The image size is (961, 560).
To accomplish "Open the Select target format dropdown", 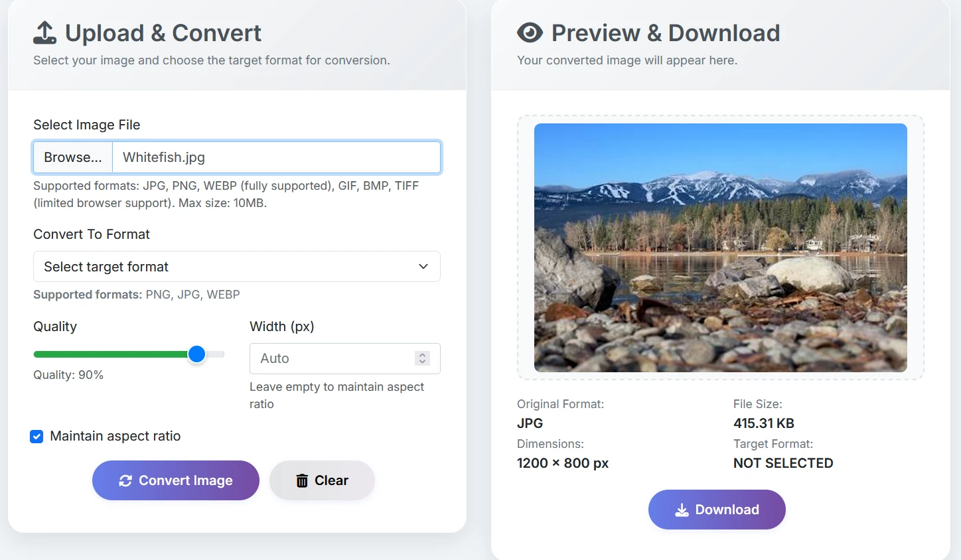I will click(x=236, y=266).
